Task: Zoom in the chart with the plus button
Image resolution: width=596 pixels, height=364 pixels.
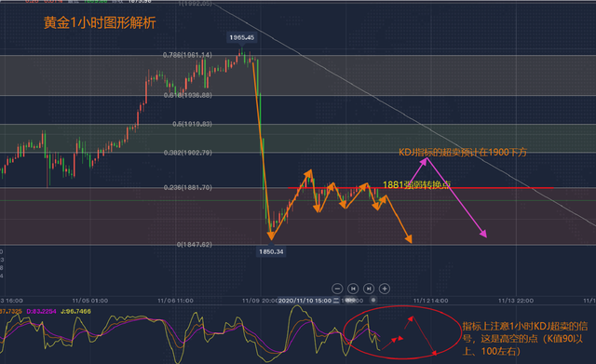Action: pos(385,289)
